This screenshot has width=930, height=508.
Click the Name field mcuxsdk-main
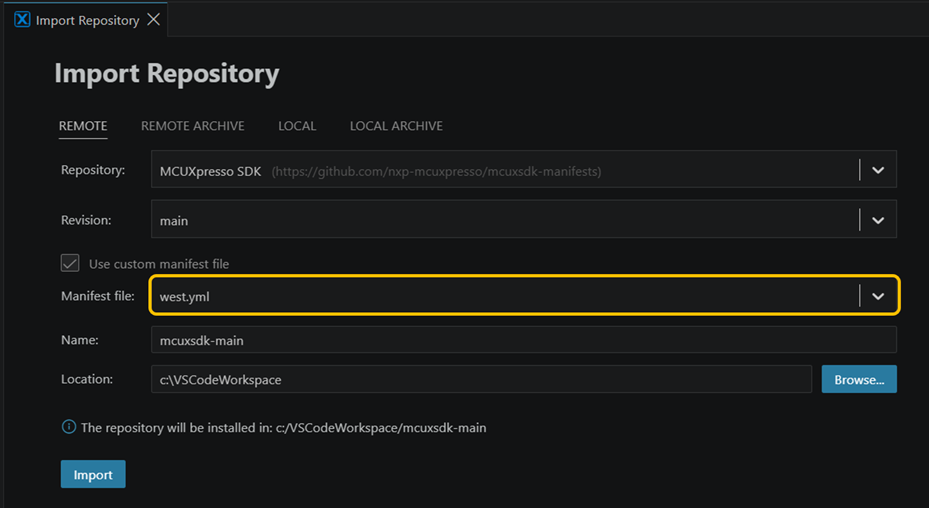(524, 340)
